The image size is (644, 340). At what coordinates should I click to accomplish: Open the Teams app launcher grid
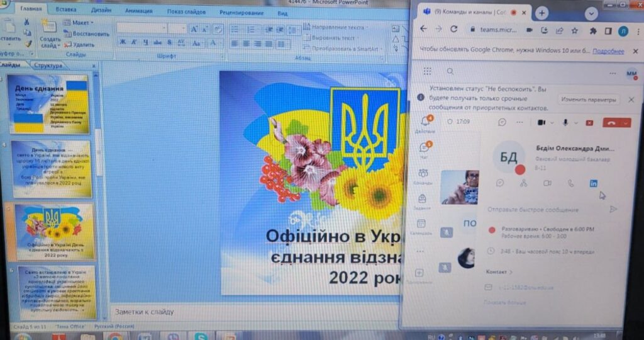pyautogui.click(x=428, y=72)
